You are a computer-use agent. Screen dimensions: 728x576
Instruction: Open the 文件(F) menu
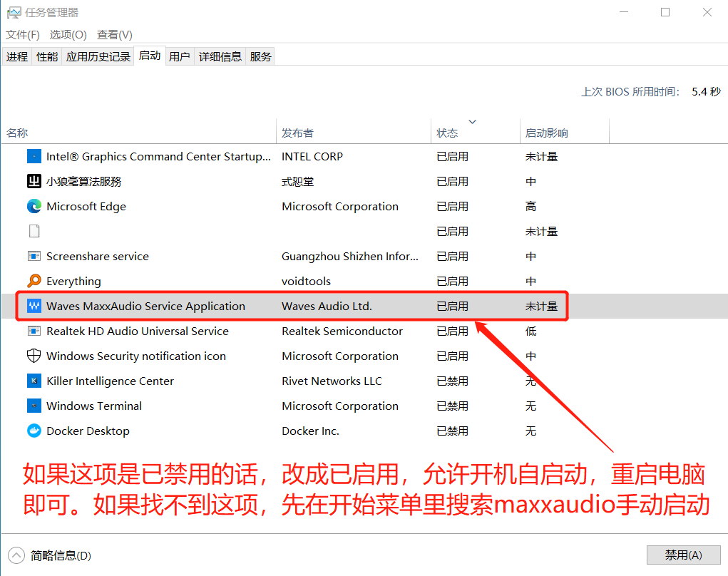23,35
